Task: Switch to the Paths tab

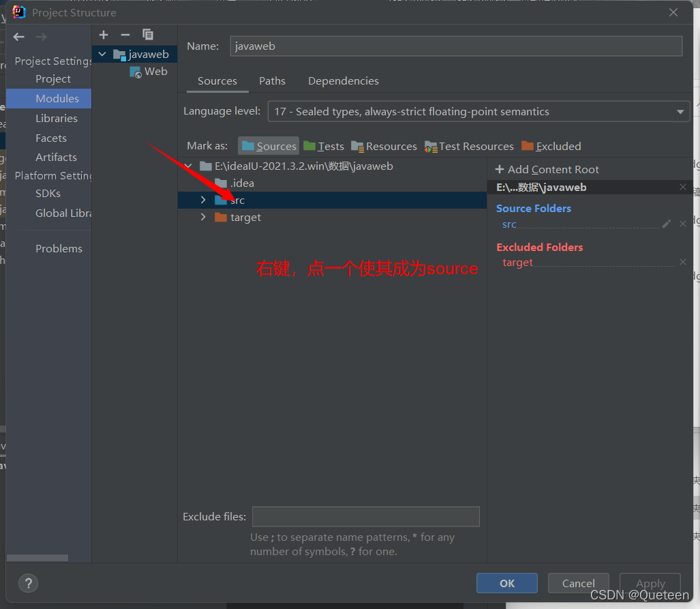Action: point(272,81)
